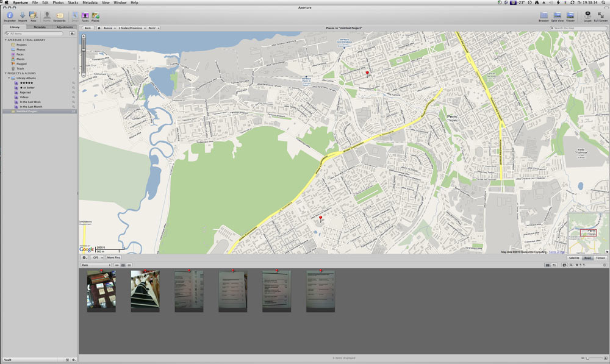Switch to the Adjustments inspector tab
This screenshot has width=610, height=364.
[65, 27]
